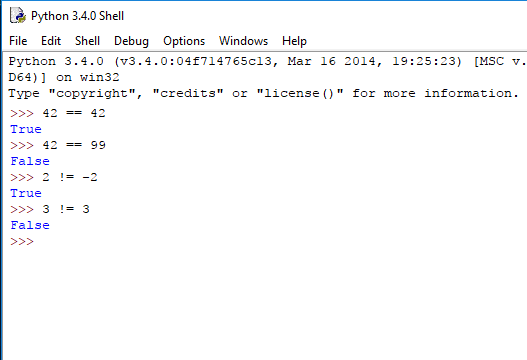Click the second True output
Viewport: 527px width, 360px height.
(x=26, y=193)
